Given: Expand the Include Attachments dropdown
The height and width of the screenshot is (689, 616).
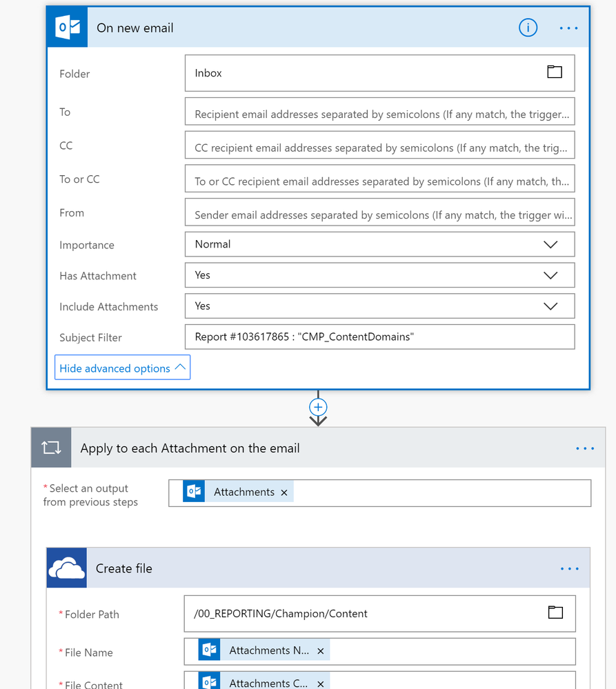Looking at the screenshot, I should pos(550,306).
